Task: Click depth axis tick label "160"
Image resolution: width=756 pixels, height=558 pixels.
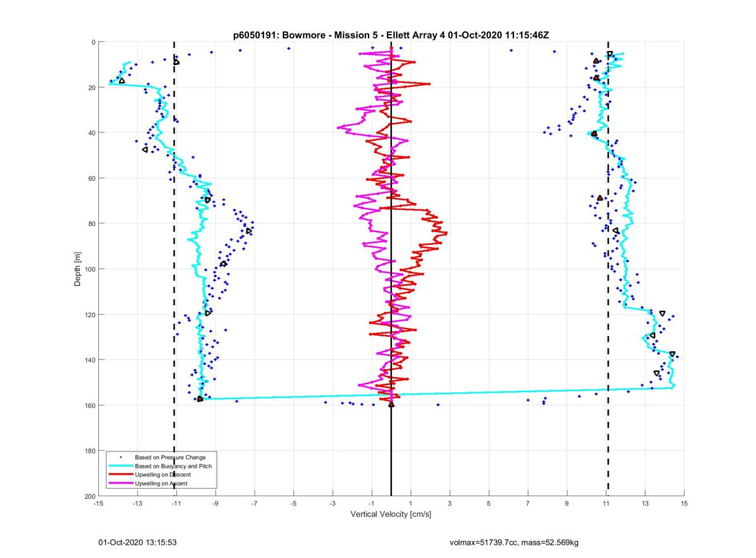Action: coord(89,405)
